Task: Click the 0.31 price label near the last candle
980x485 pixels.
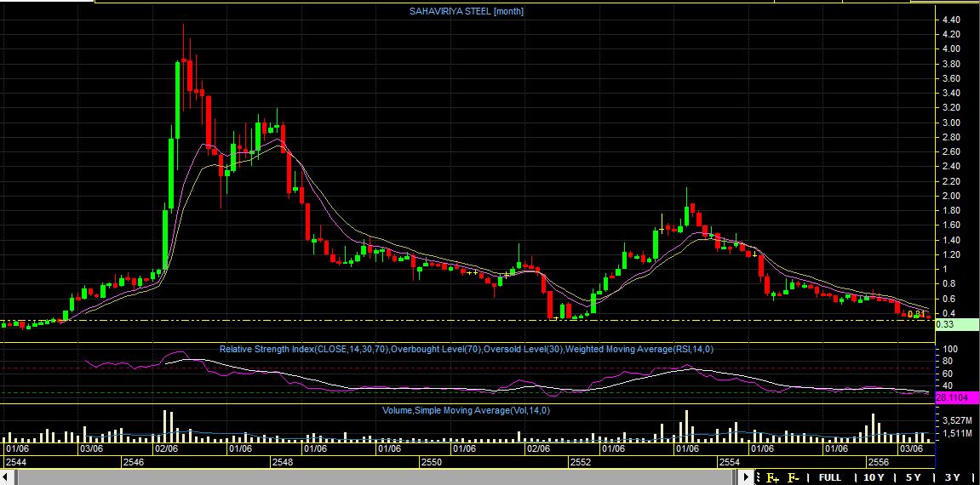Action: tap(916, 314)
